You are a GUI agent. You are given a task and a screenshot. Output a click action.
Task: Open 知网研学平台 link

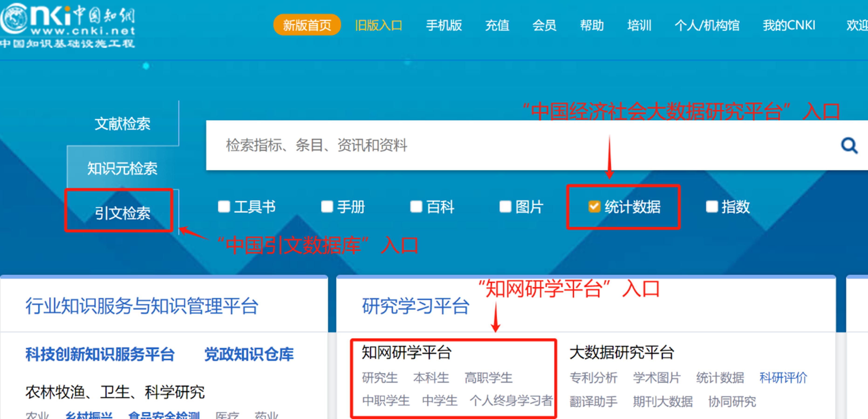coord(406,353)
